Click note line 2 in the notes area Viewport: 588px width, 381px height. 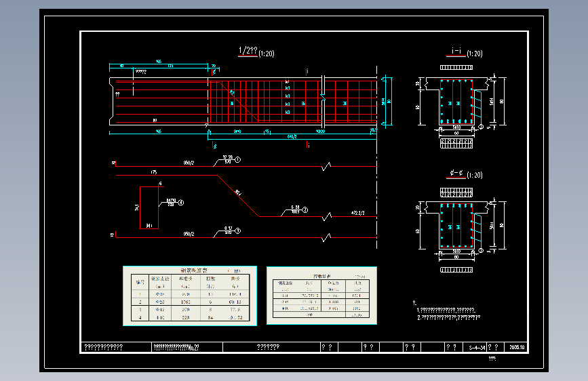tap(448, 318)
